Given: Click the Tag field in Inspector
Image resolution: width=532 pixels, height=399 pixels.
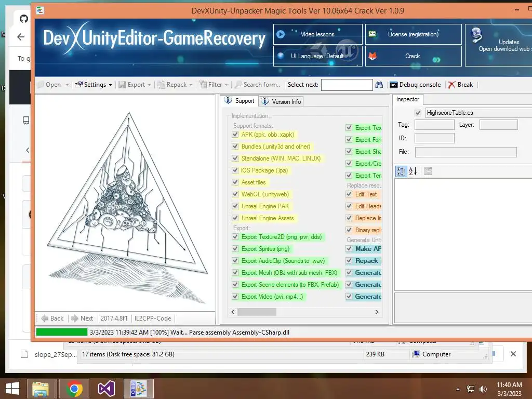Looking at the screenshot, I should 434,125.
